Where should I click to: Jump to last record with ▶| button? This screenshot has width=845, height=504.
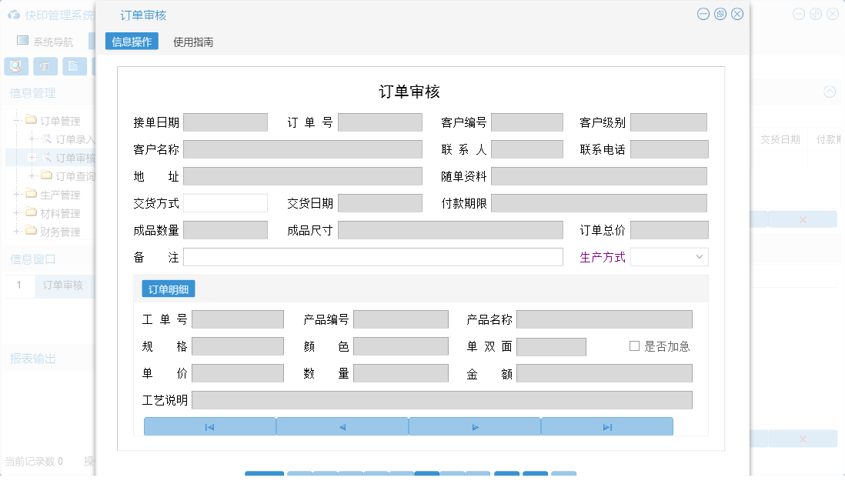click(607, 426)
